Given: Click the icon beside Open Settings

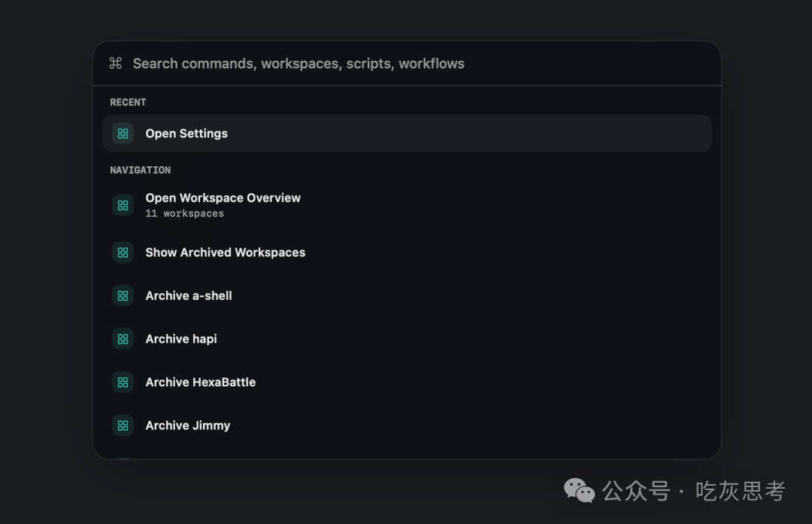Looking at the screenshot, I should tap(123, 134).
